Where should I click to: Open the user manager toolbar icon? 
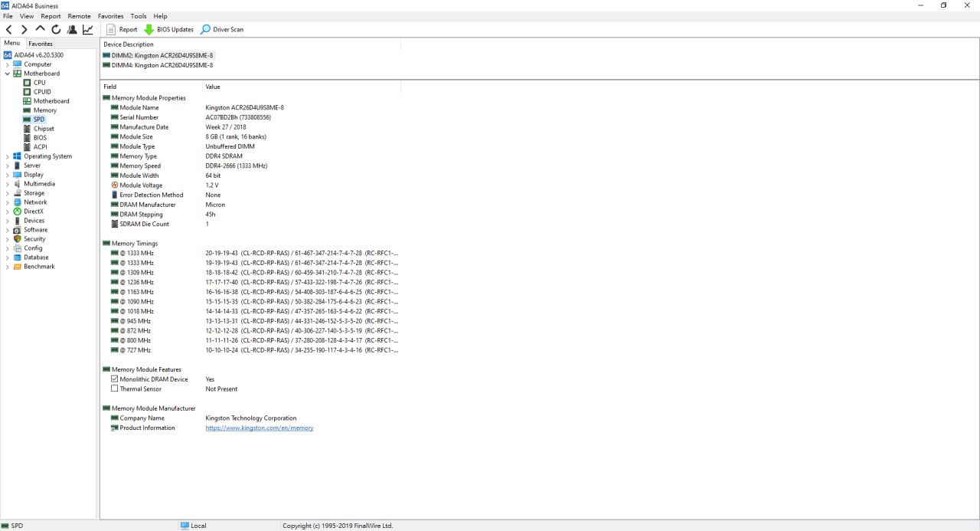click(72, 29)
